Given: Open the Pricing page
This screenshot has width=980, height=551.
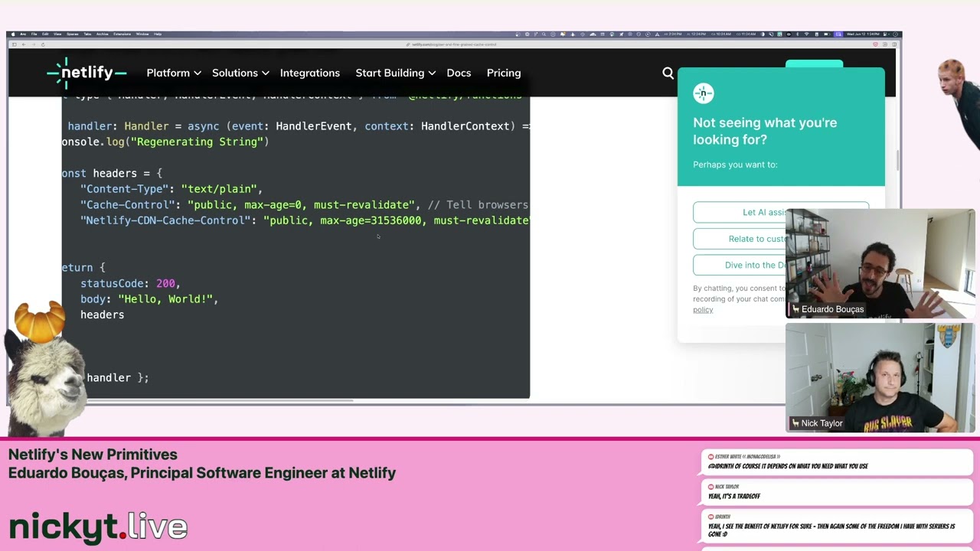Looking at the screenshot, I should (504, 73).
